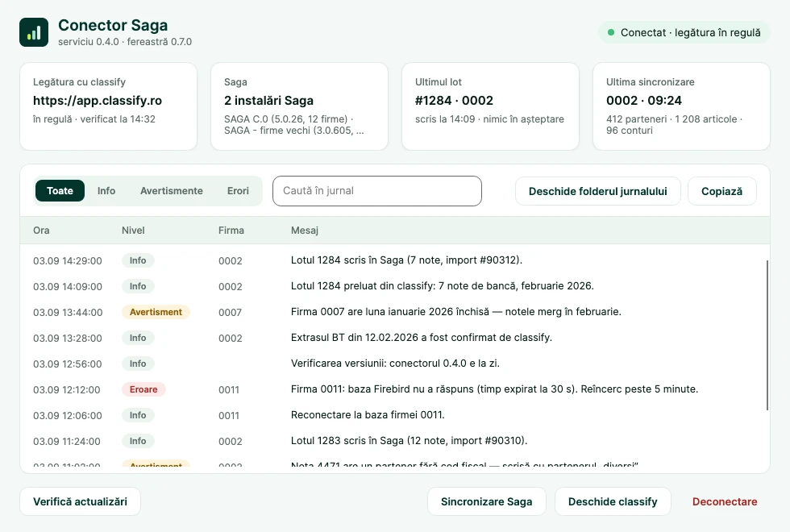Start Sincronizare Saga
The image size is (790, 532).
coord(486,501)
